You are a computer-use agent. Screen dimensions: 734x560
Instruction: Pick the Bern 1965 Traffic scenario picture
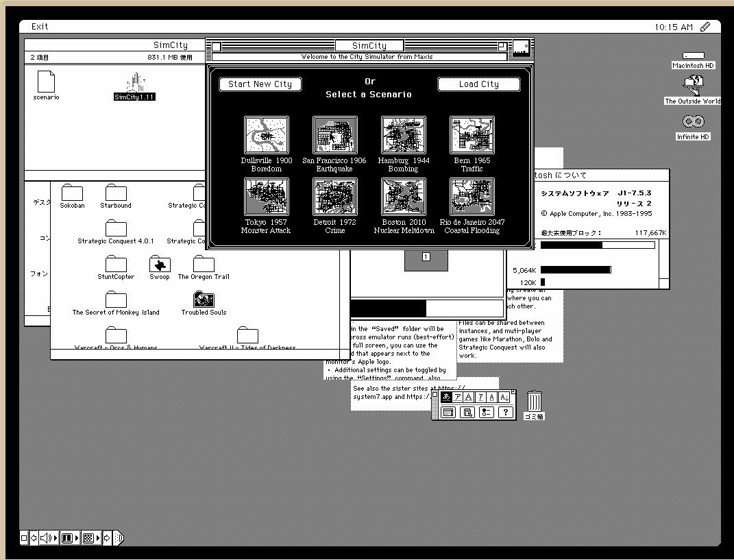(472, 135)
